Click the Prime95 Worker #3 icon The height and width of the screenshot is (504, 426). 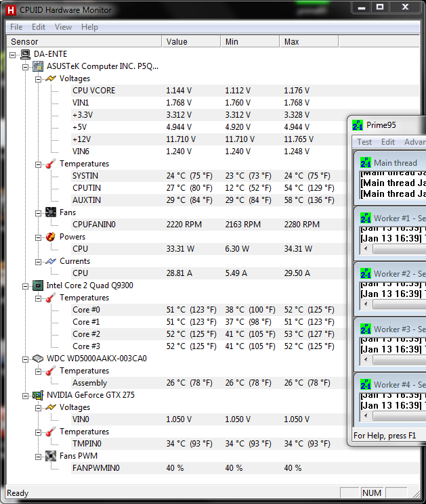(366, 329)
